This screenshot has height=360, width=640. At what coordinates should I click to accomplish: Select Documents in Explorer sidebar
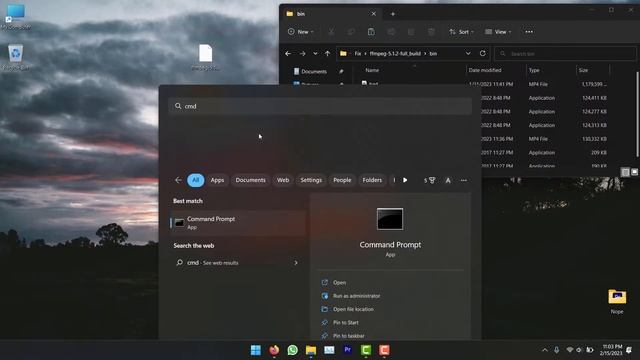pos(314,71)
